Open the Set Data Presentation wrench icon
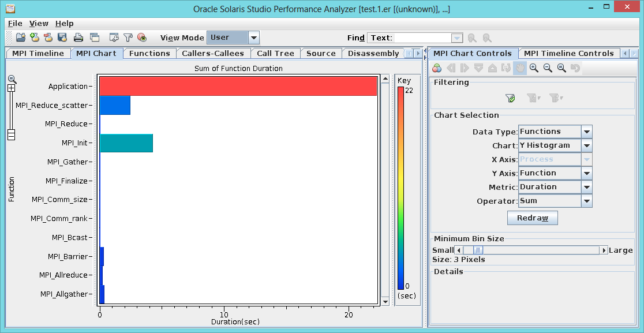This screenshot has height=333, width=644. click(114, 38)
